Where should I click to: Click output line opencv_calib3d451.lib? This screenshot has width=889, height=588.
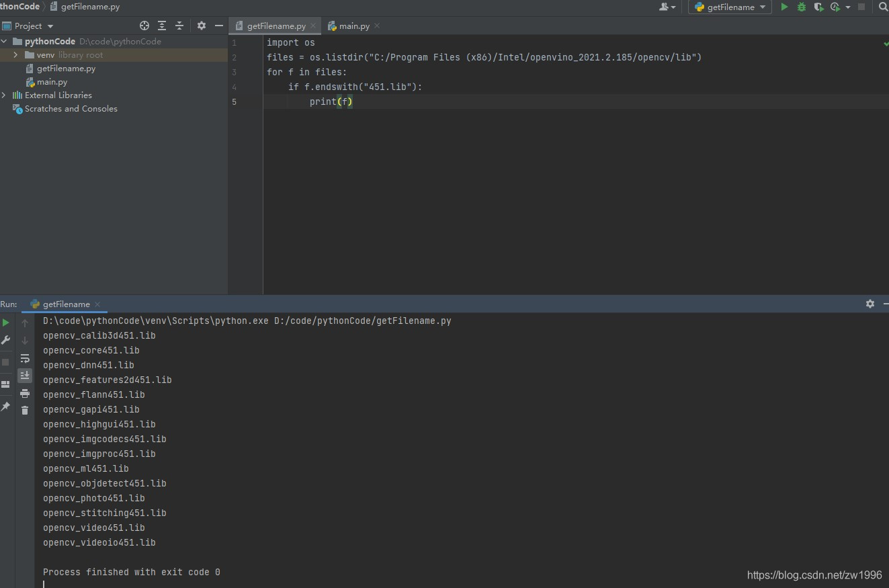tap(99, 335)
